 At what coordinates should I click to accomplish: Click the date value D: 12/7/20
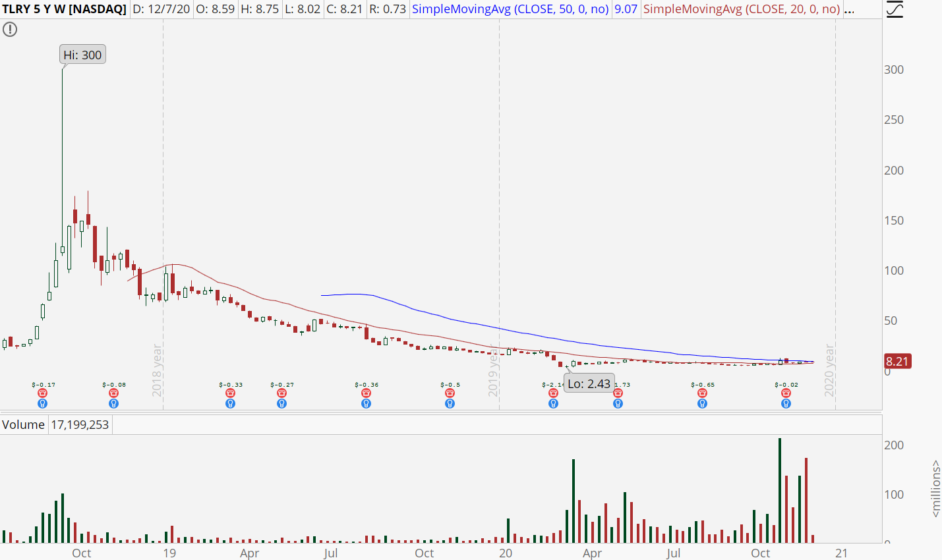(161, 9)
